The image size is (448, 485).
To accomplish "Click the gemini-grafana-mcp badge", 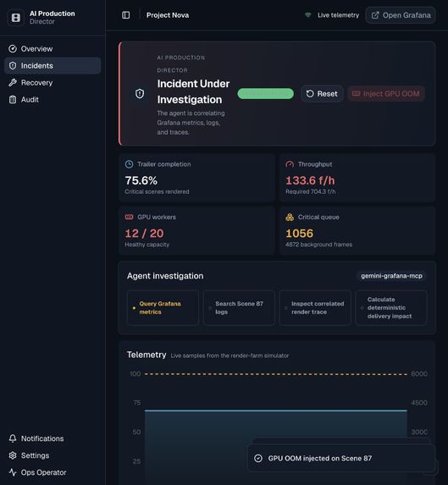I will 391,276.
